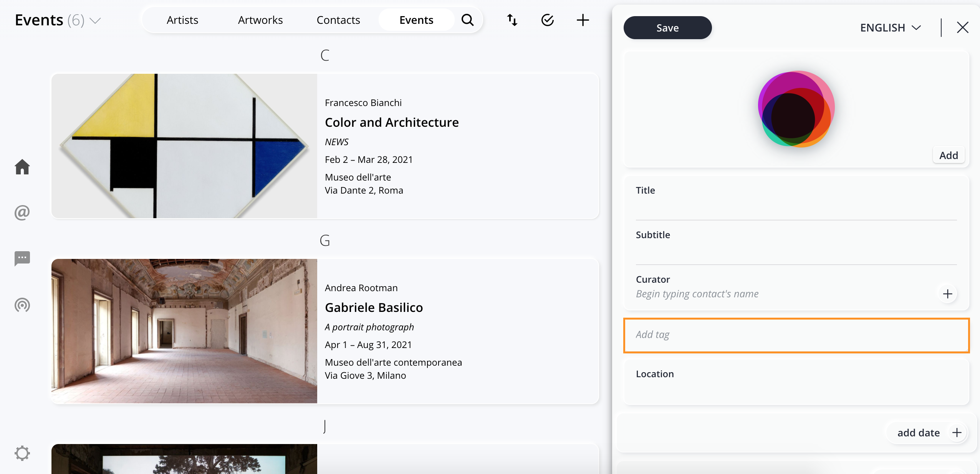The image size is (980, 474).
Task: Switch to the Contacts tab
Action: 338,20
